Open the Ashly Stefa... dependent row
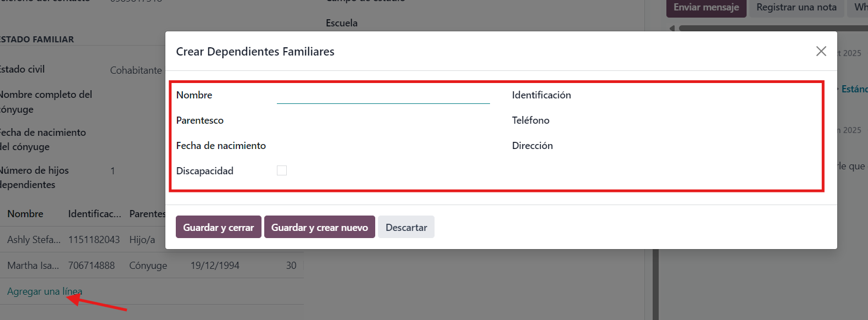The image size is (868, 320). tap(34, 240)
